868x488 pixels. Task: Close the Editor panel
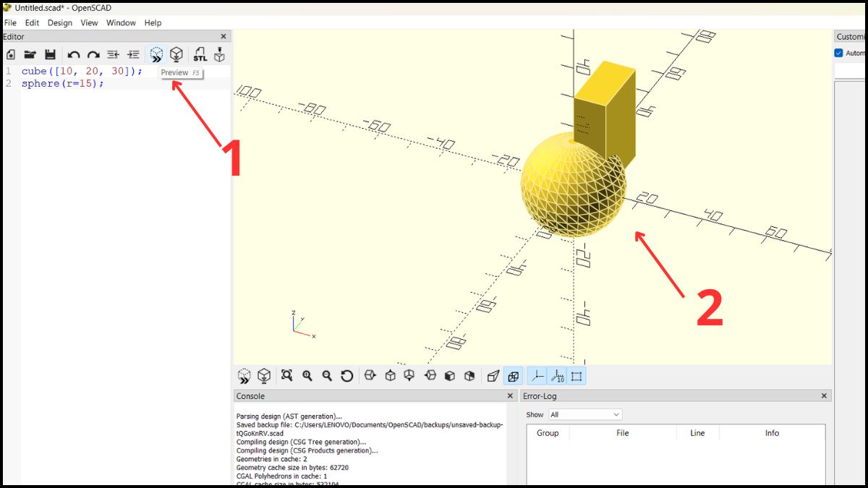(x=224, y=36)
